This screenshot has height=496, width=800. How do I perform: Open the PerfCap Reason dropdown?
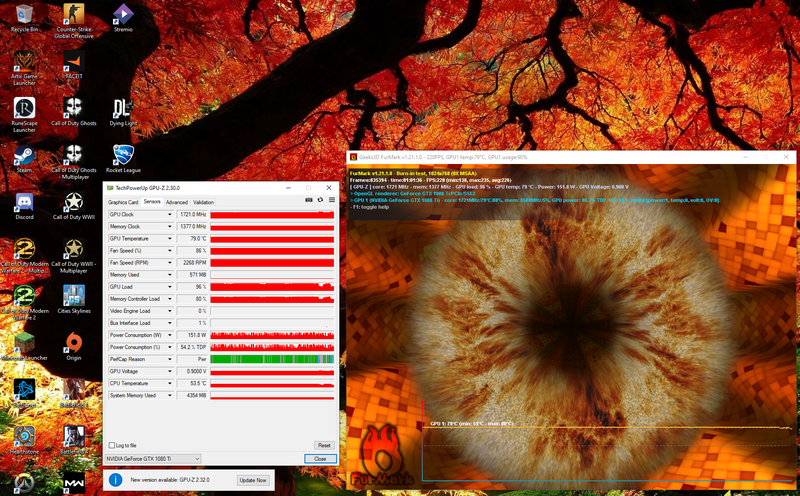pyautogui.click(x=170, y=359)
